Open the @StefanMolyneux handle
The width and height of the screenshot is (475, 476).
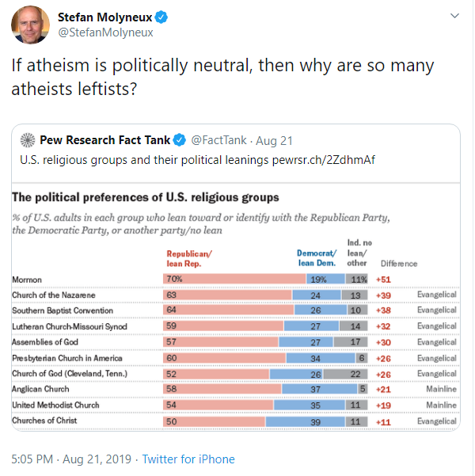point(105,32)
